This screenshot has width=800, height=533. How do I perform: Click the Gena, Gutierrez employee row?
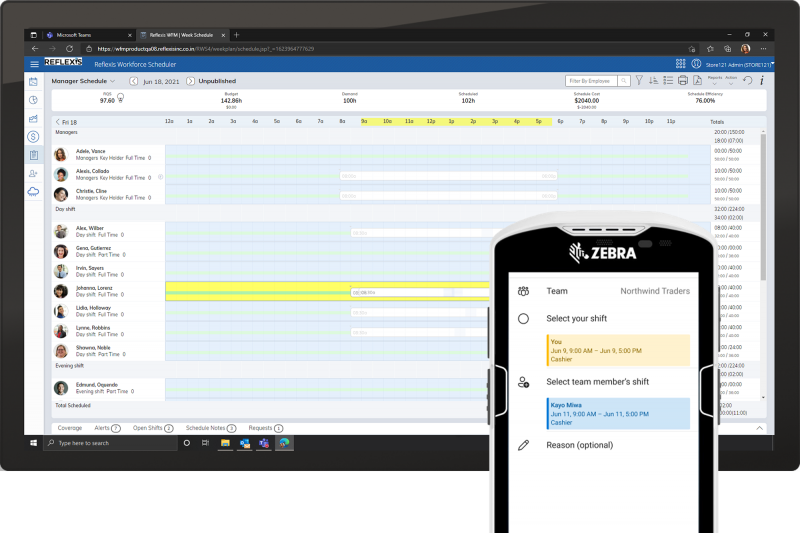[x=270, y=251]
